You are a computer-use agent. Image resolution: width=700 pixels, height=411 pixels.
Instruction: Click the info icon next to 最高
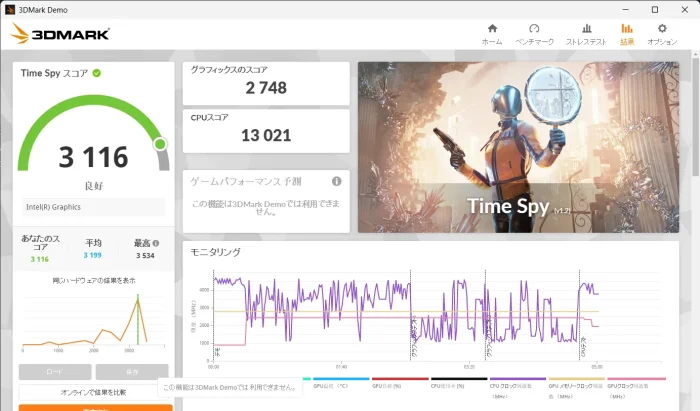click(156, 243)
